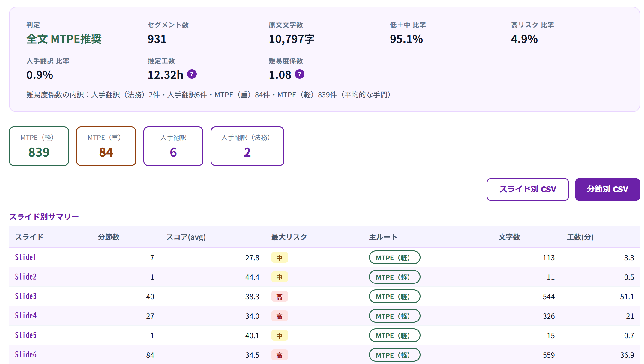644x364 pixels.
Task: Select 工数 value 51.1 in Slide3 row
Action: click(x=627, y=297)
